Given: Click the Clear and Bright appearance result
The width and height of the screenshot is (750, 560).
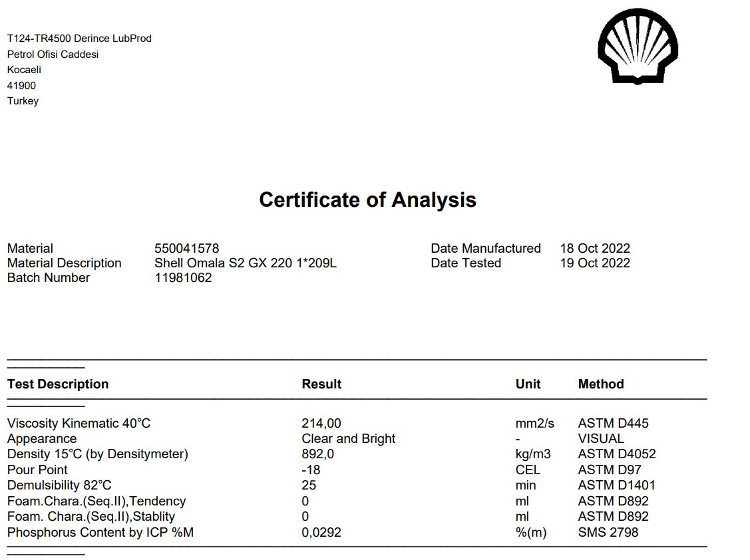Looking at the screenshot, I should 348,439.
